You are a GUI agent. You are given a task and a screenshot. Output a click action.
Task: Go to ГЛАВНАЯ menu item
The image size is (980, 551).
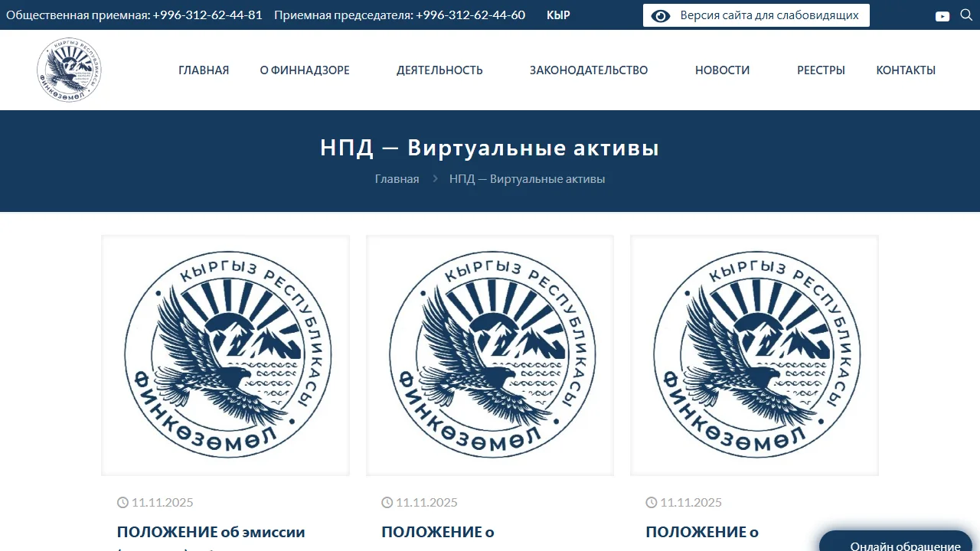(204, 70)
